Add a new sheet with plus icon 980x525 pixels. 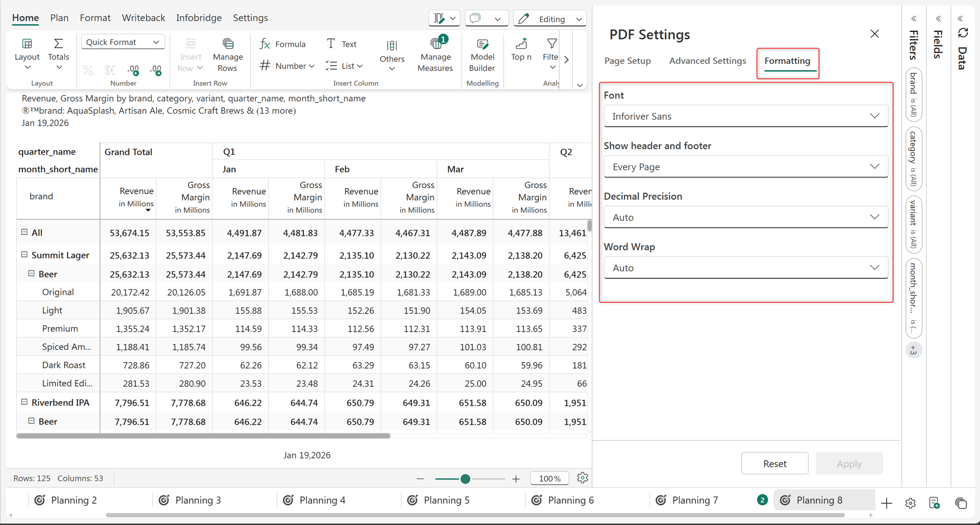tap(886, 503)
